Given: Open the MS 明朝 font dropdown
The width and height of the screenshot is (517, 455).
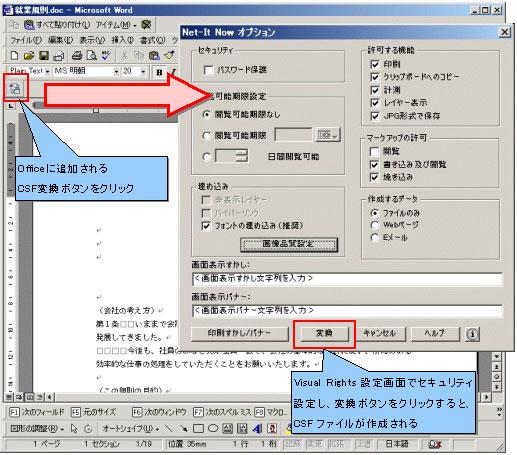Looking at the screenshot, I should pyautogui.click(x=116, y=72).
